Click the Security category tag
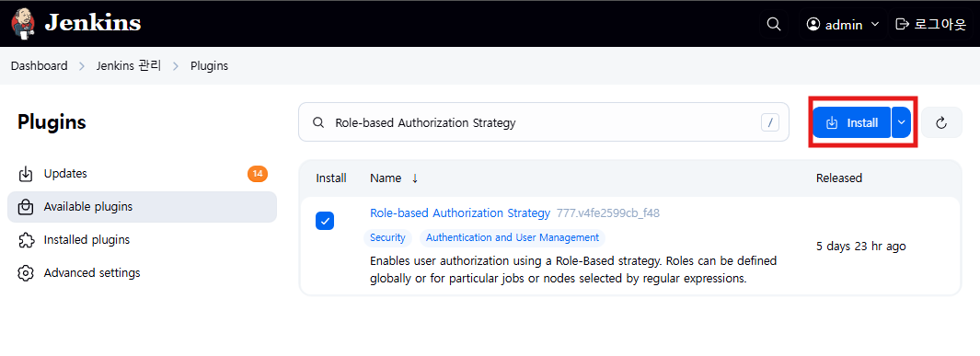Screen dimensions: 980x356 tap(387, 237)
